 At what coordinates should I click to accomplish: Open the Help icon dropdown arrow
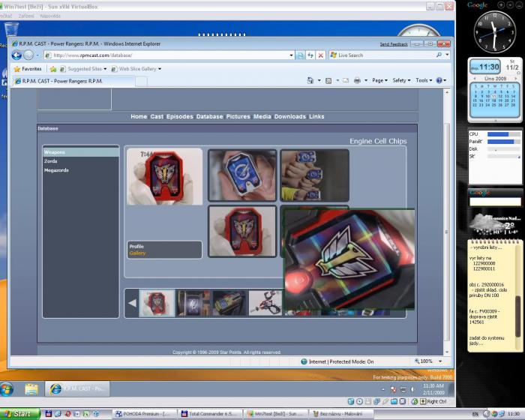(445, 80)
